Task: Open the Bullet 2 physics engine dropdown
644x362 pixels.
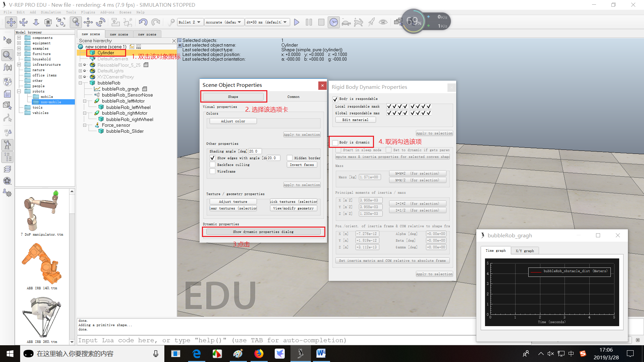Action: point(190,22)
